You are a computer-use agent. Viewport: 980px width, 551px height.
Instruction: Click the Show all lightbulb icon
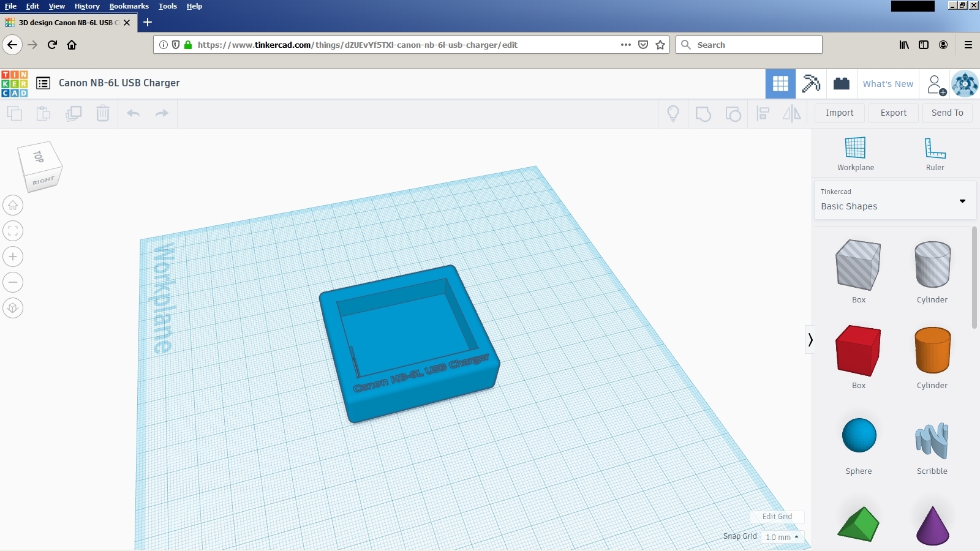point(673,113)
